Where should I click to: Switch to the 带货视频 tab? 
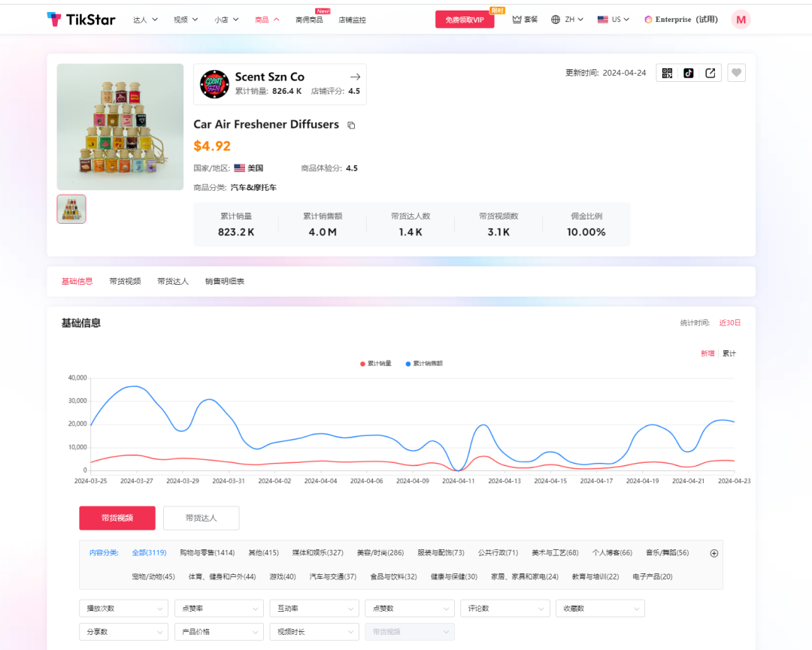[x=125, y=281]
